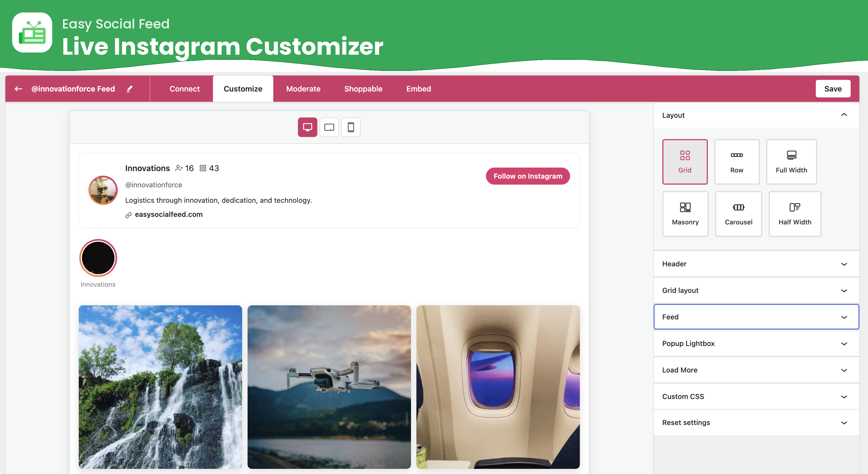
Task: Click the @innovationforce handle text
Action: point(154,185)
